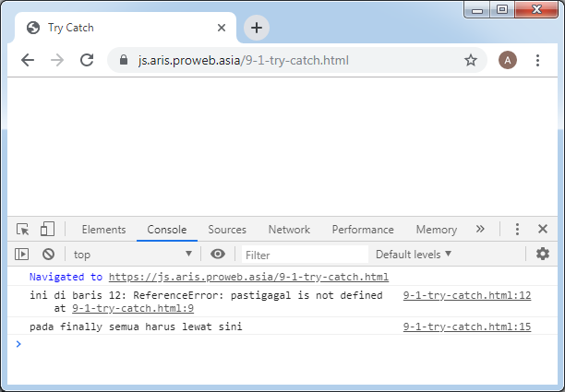Open the Memory tab
The width and height of the screenshot is (565, 392).
[x=437, y=230]
